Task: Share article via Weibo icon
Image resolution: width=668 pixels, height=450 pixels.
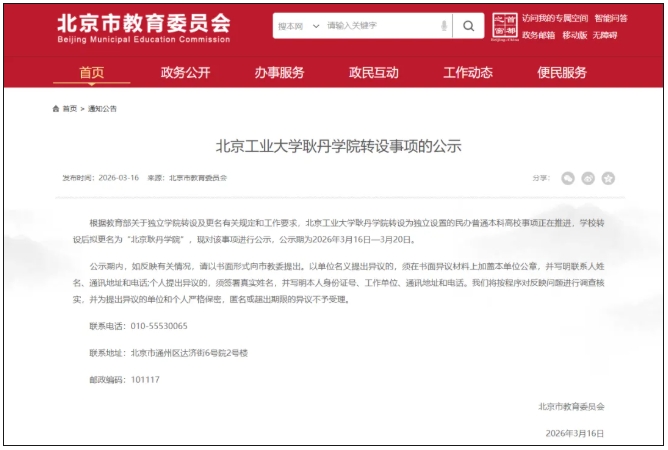Action: pyautogui.click(x=588, y=178)
